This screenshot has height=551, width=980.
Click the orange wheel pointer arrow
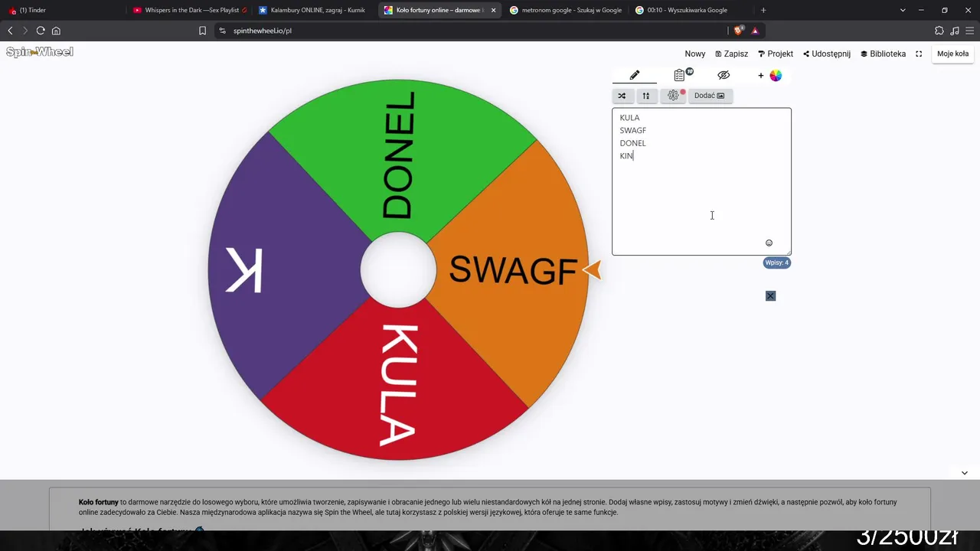click(592, 269)
